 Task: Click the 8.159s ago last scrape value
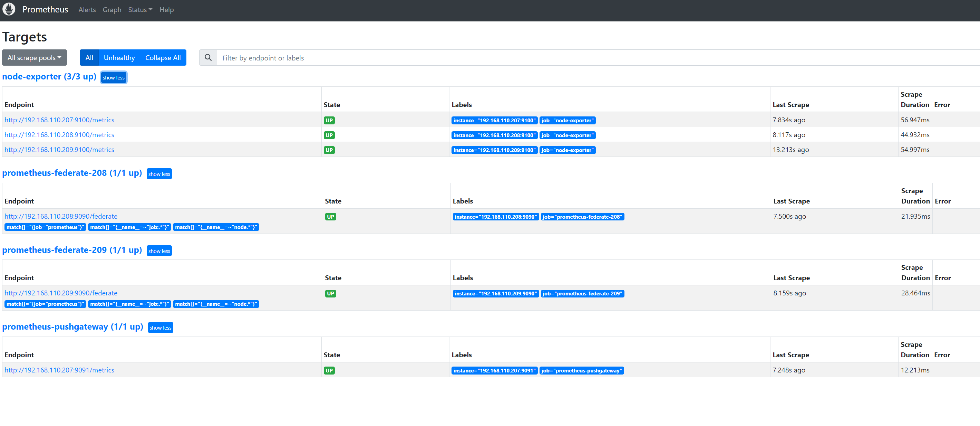[789, 293]
